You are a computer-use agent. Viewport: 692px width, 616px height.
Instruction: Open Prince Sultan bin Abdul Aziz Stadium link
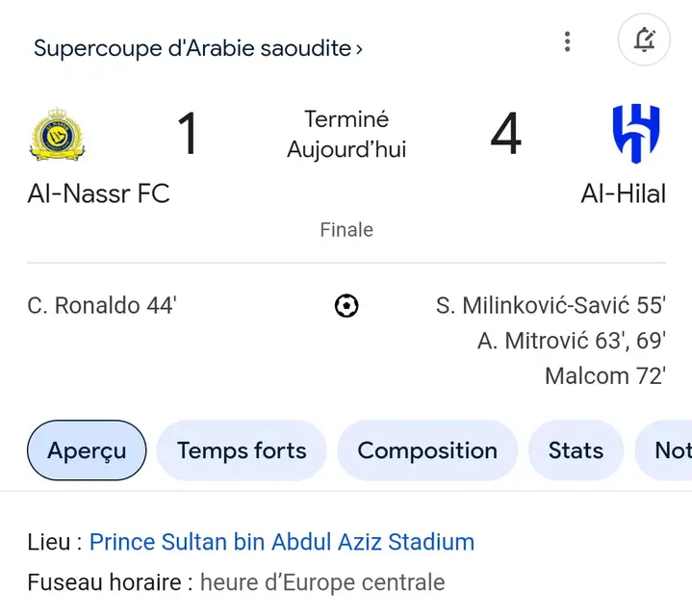282,542
